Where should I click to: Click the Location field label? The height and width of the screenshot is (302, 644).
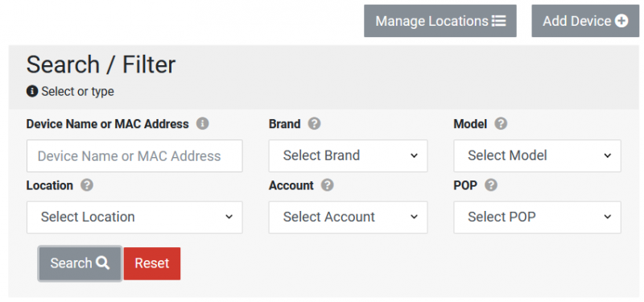(50, 186)
